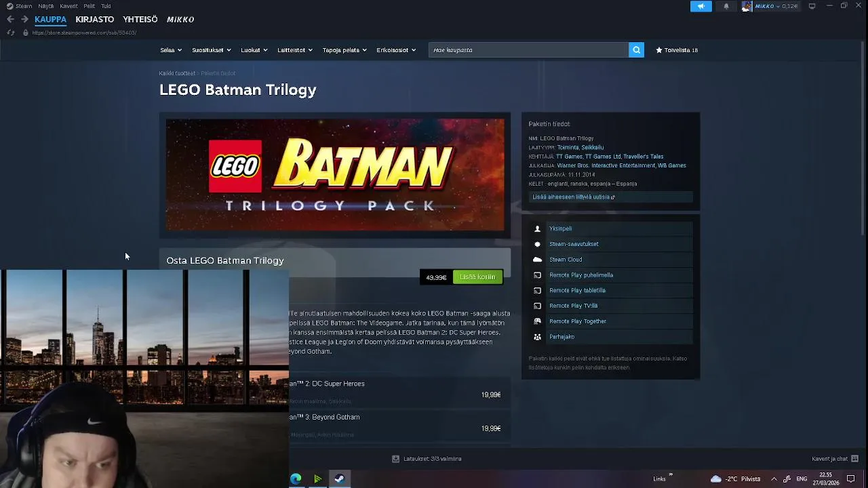This screenshot has width=868, height=488.
Task: Open Warner Bros. Interactive Entertainment publisher link
Action: [606, 165]
